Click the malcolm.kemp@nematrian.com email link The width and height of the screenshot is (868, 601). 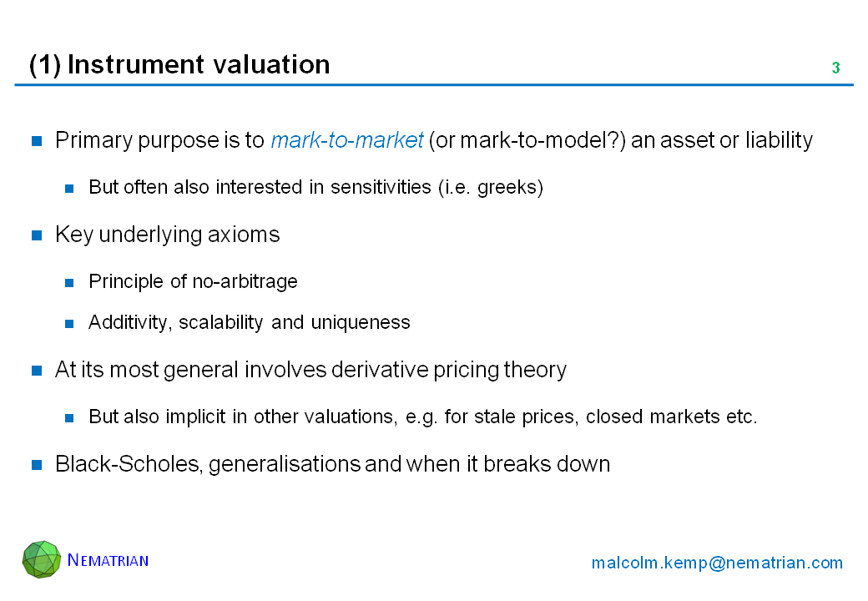point(717,563)
